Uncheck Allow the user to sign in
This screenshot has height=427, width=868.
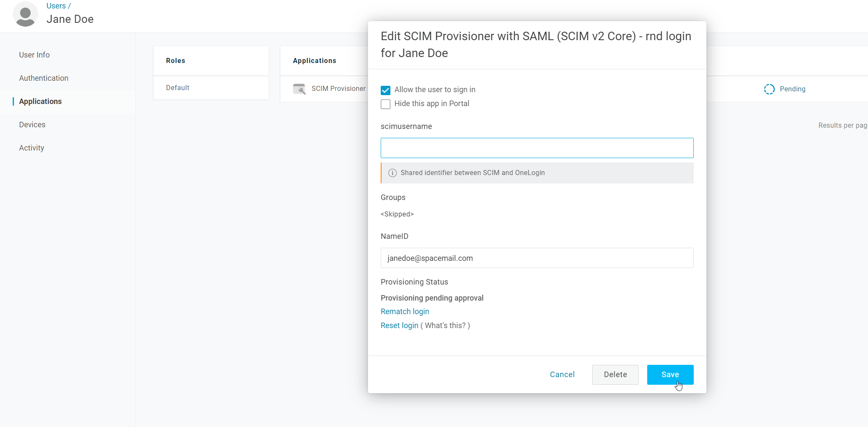tap(385, 90)
